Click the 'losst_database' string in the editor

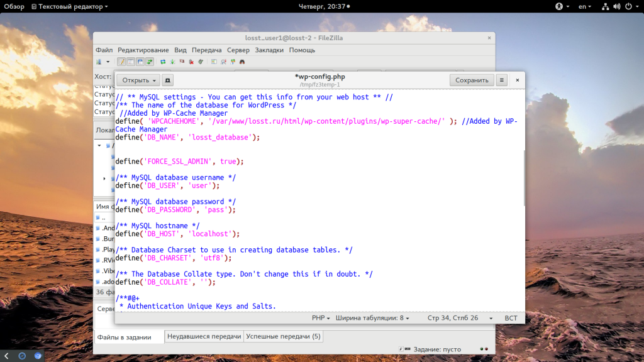tap(221, 137)
